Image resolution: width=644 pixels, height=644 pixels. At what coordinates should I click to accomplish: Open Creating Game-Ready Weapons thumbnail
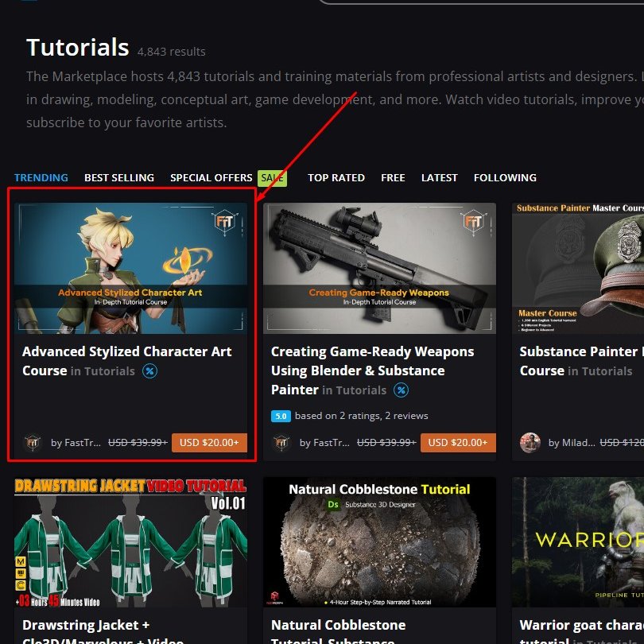tap(379, 268)
